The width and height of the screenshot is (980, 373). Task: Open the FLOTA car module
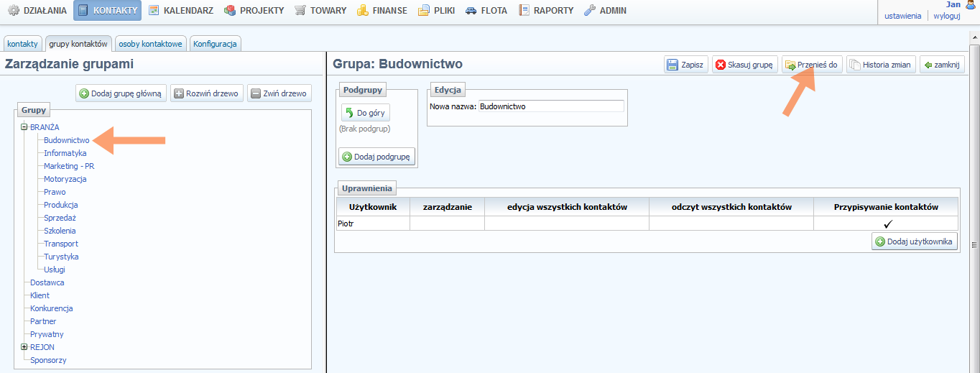pyautogui.click(x=486, y=11)
